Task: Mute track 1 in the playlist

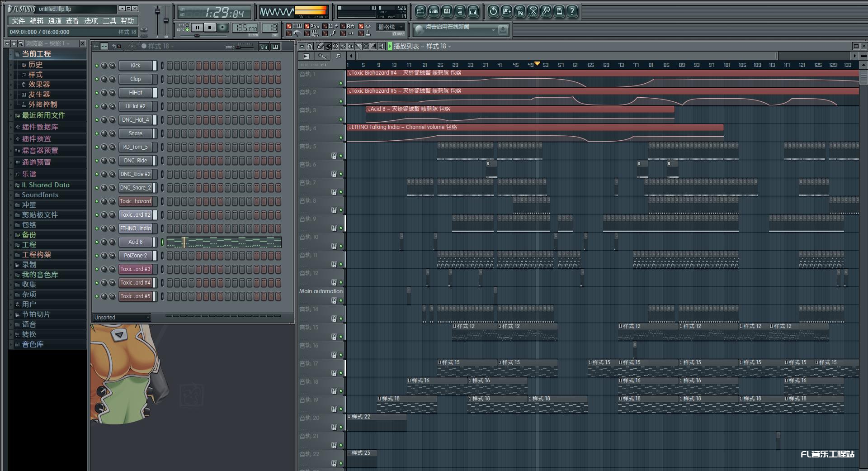Action: (x=341, y=83)
